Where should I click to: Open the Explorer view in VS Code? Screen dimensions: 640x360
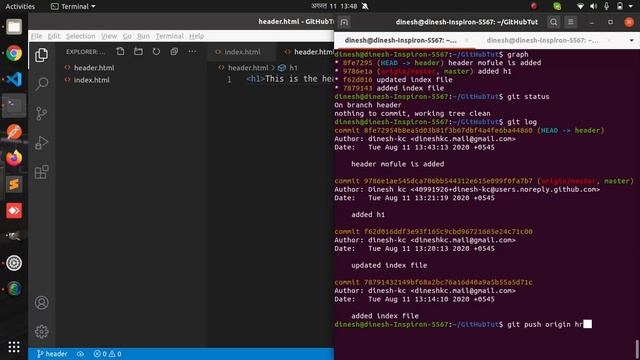pyautogui.click(x=41, y=55)
